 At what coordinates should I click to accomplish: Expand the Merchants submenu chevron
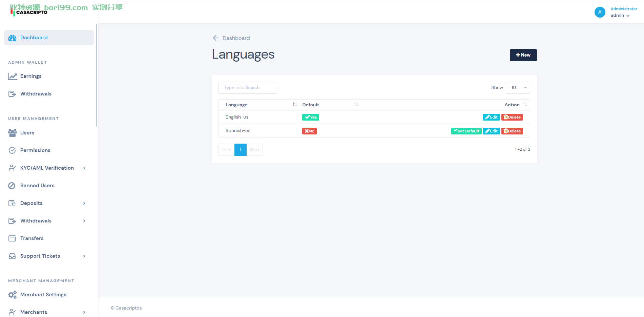pos(84,312)
